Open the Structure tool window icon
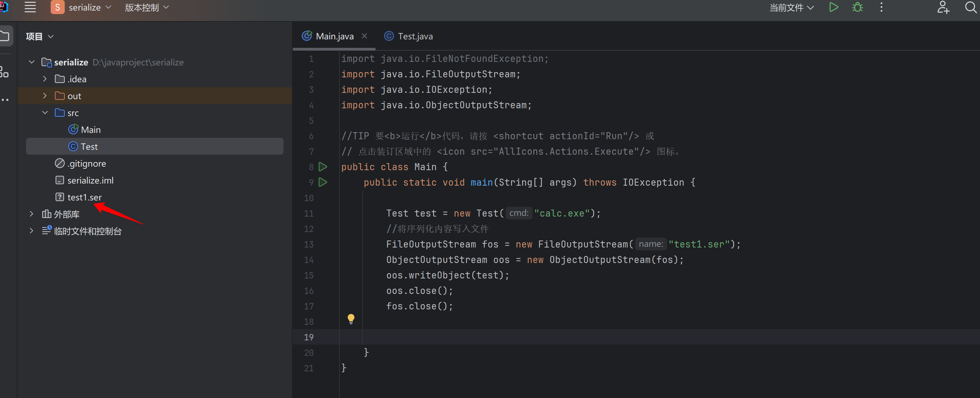Viewport: 980px width, 398px height. 5,72
